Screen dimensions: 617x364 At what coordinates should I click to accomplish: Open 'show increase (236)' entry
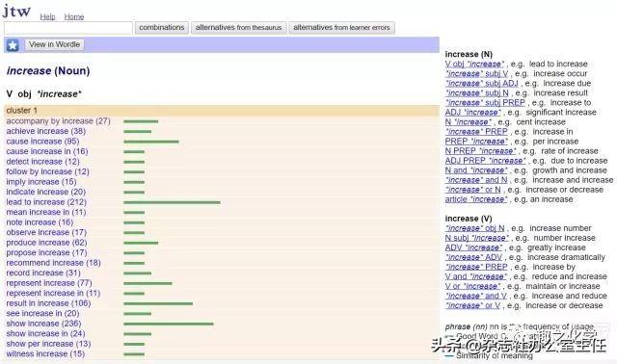[x=43, y=324]
